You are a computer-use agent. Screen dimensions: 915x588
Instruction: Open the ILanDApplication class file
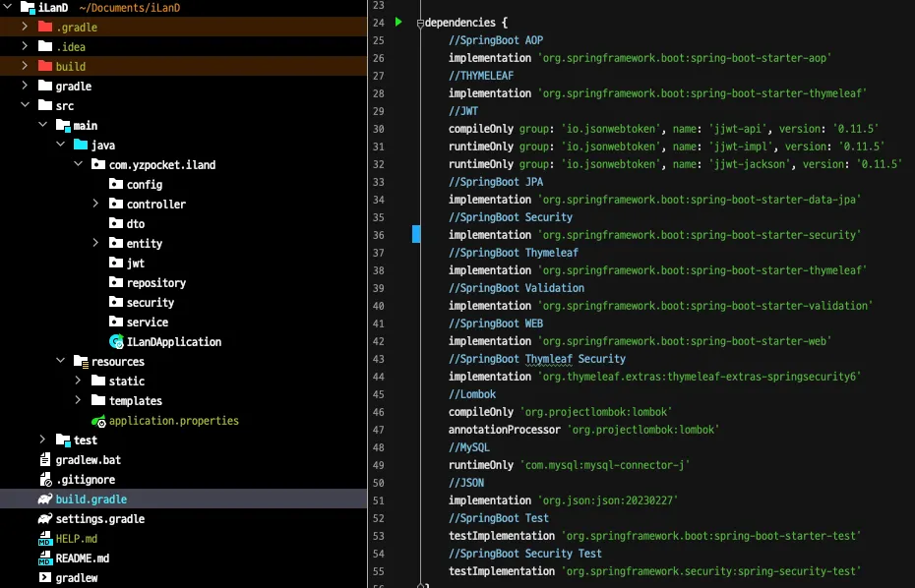tap(173, 342)
